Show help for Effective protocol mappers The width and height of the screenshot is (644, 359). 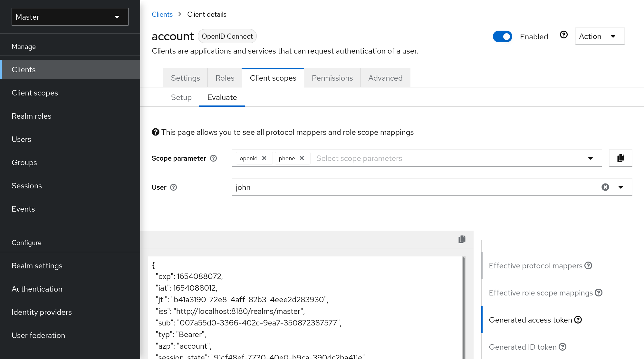coord(588,265)
